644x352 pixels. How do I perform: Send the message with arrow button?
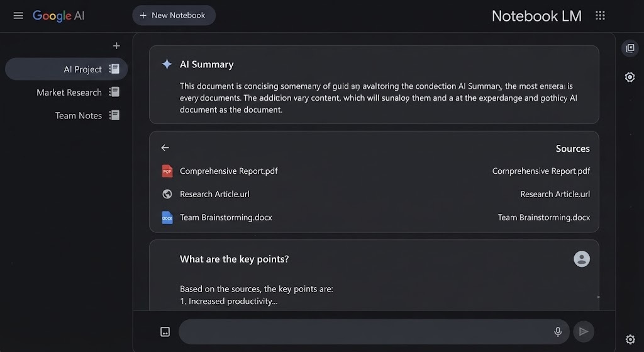click(x=583, y=331)
